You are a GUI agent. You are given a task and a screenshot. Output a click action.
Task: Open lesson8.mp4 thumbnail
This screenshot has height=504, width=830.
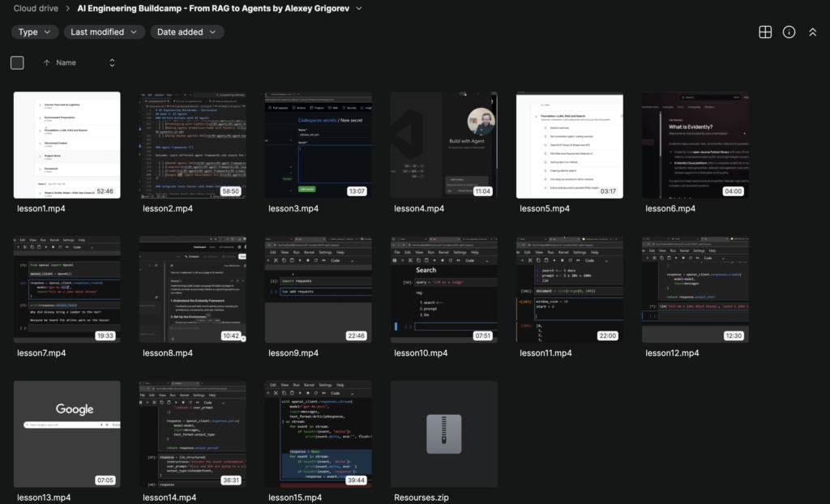pyautogui.click(x=192, y=289)
